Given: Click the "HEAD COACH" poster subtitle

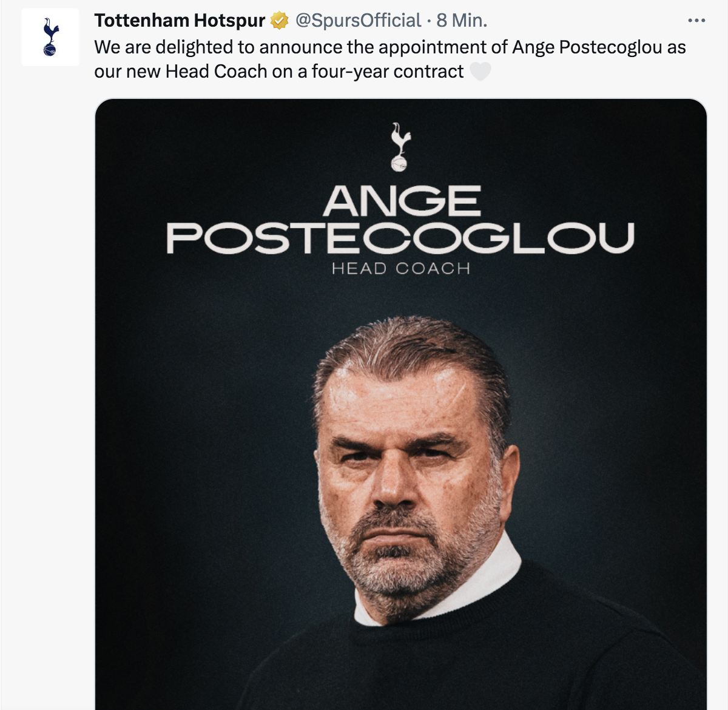Looking at the screenshot, I should (x=401, y=268).
